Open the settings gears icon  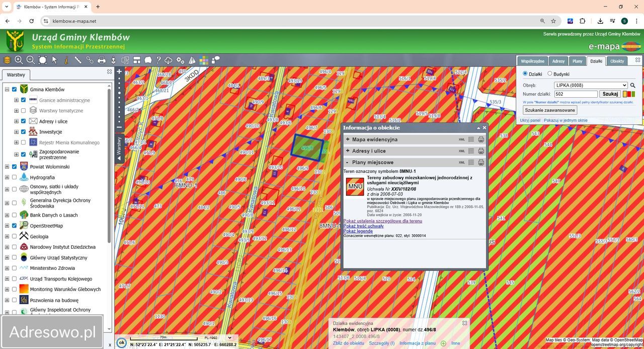pos(180,60)
